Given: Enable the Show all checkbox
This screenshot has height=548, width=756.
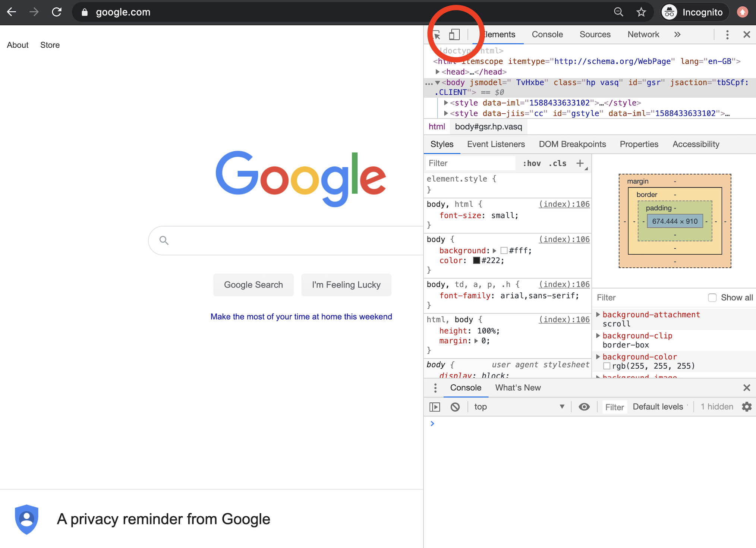Looking at the screenshot, I should click(x=712, y=297).
